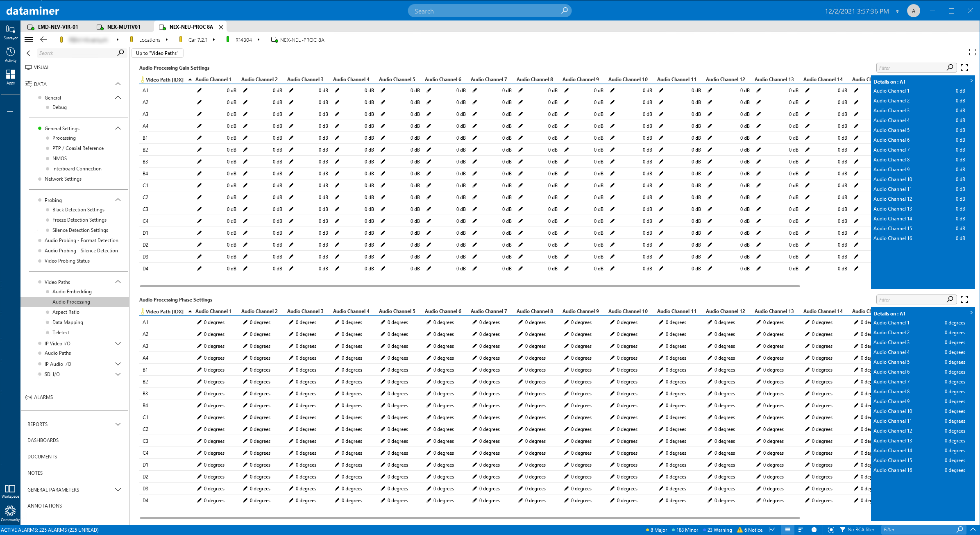Image resolution: width=980 pixels, height=535 pixels.
Task: Open the Activity sidebar module
Action: tap(10, 55)
